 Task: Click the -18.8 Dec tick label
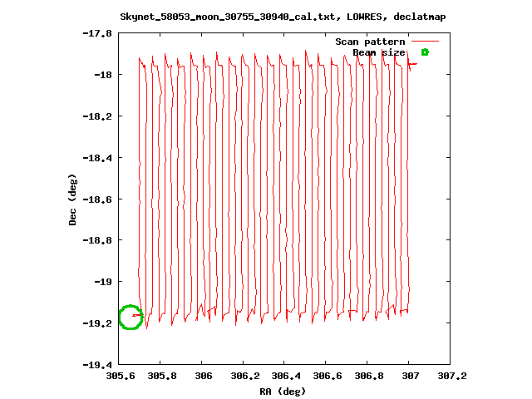tap(97, 240)
